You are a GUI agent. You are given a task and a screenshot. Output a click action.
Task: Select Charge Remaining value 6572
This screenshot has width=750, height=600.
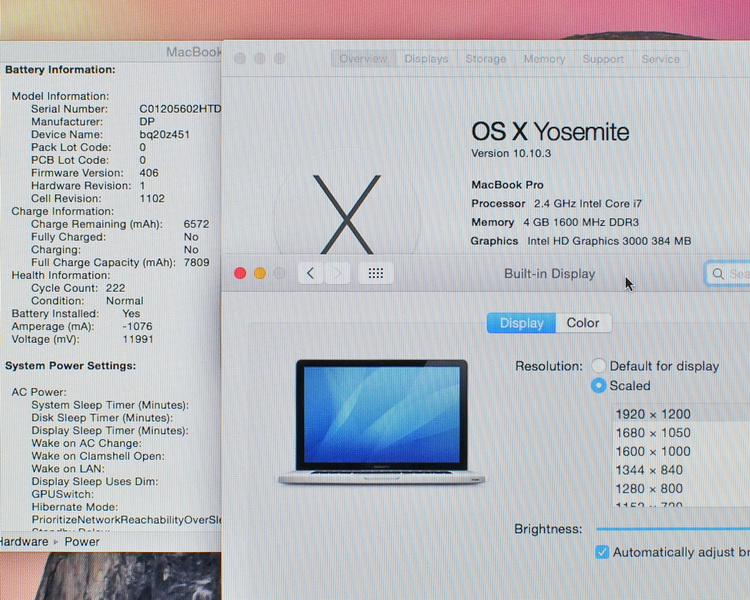pos(196,224)
